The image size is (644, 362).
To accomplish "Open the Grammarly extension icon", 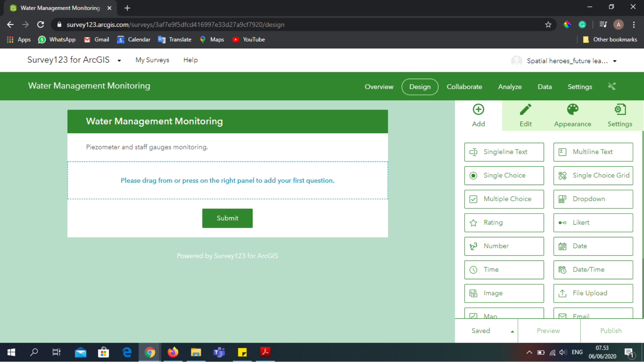I will point(582,25).
